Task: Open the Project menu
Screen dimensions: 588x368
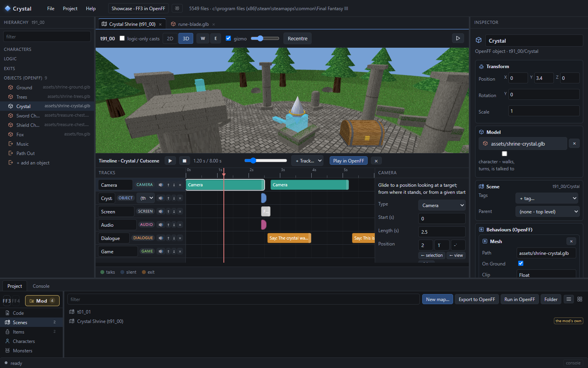Action: (70, 9)
